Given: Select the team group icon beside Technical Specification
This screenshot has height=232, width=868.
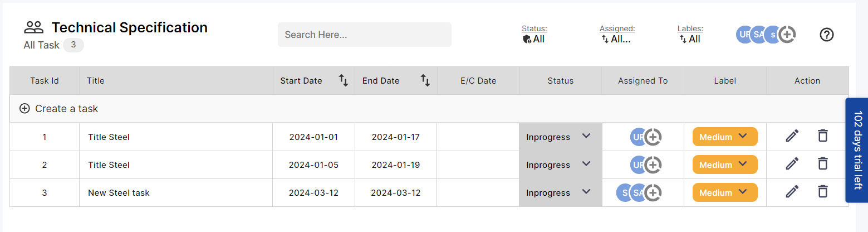Looking at the screenshot, I should click(33, 27).
